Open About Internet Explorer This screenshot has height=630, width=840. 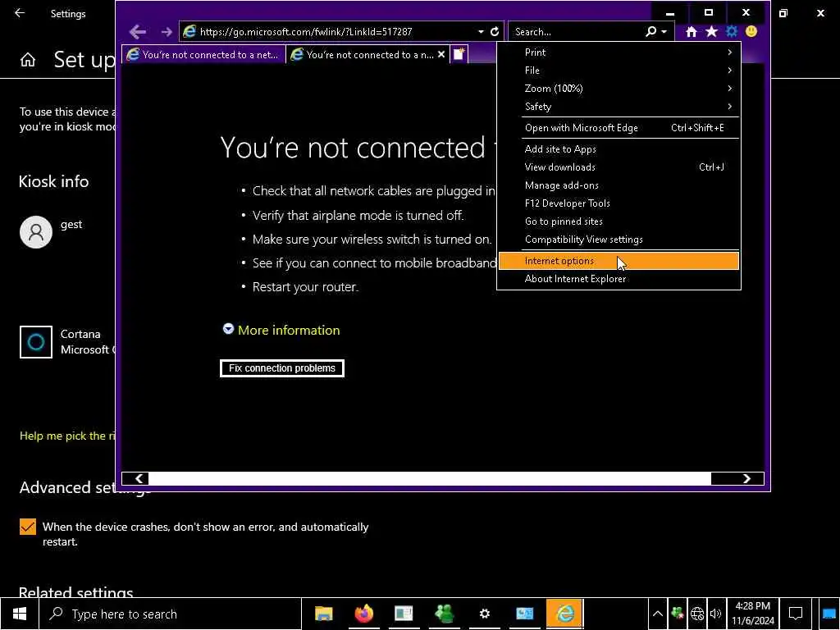(619, 279)
